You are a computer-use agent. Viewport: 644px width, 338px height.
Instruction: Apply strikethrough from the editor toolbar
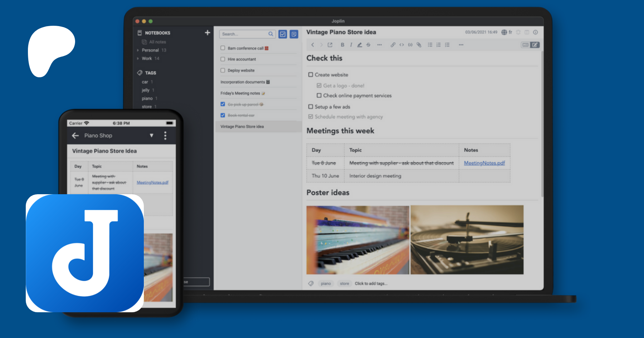368,45
